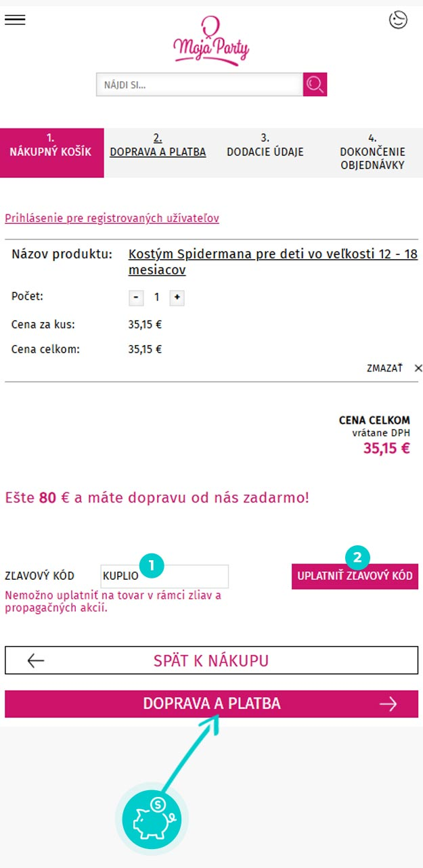Open login link for registered users
The width and height of the screenshot is (423, 868).
(112, 218)
